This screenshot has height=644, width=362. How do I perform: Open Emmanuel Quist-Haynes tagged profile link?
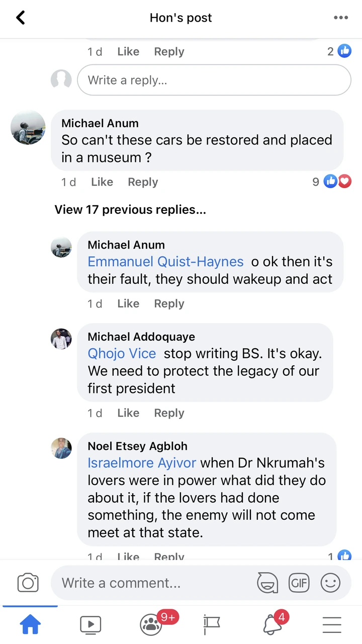[x=165, y=262]
